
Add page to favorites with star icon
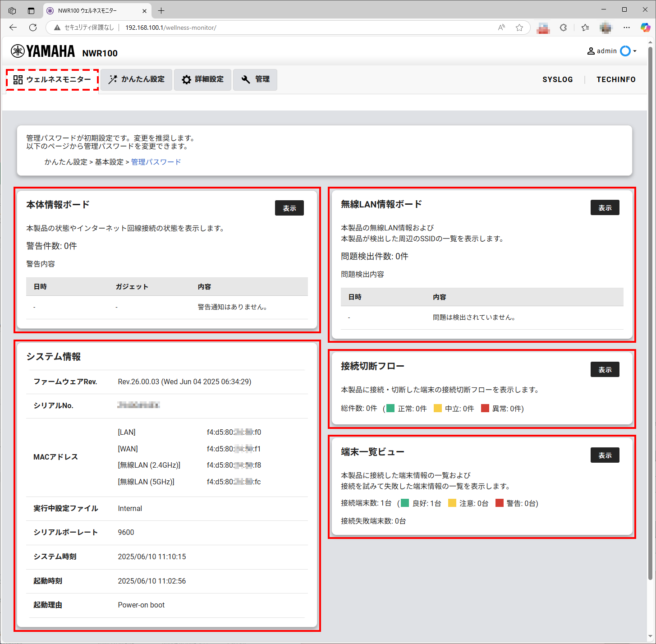pos(519,28)
